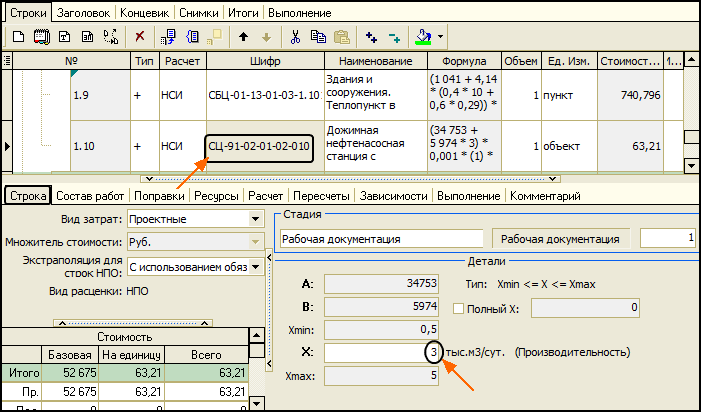Image resolution: width=701 pixels, height=412 pixels.
Task: Click the Стадия Рабочая документация text field
Action: 382,239
